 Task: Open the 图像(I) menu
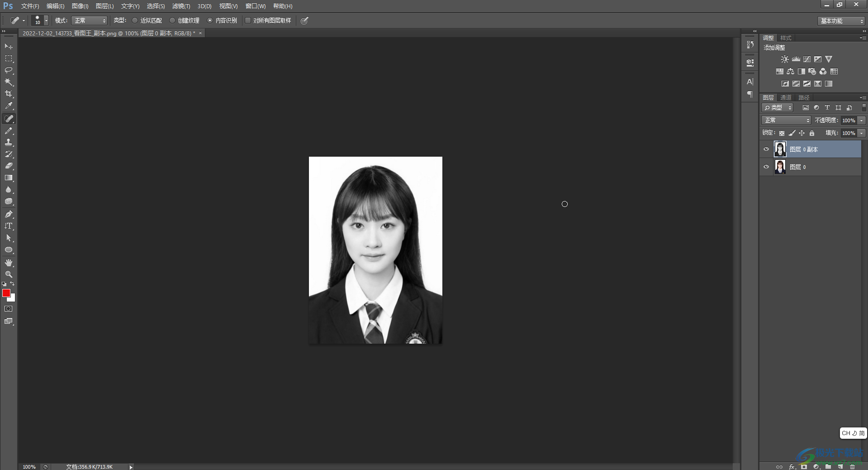pyautogui.click(x=80, y=6)
